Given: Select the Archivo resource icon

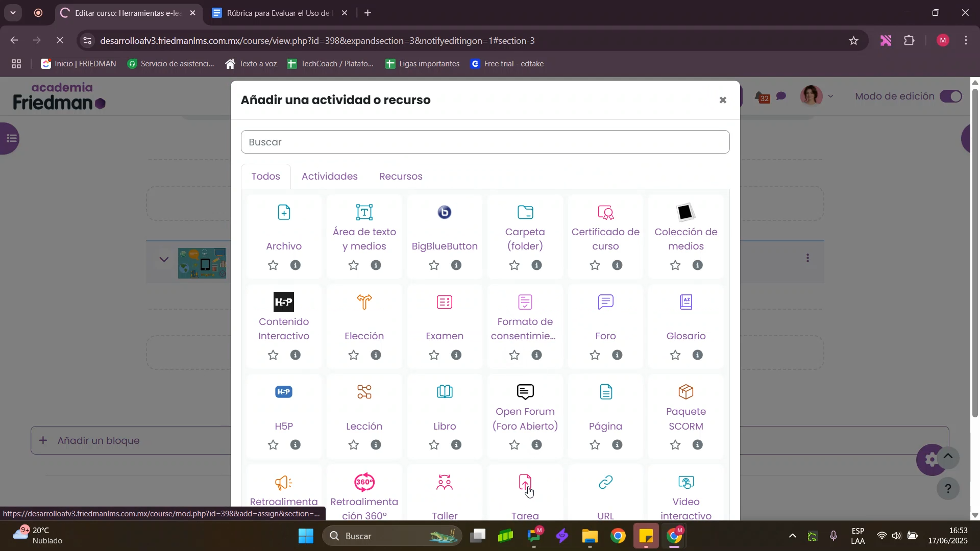Looking at the screenshot, I should (284, 213).
